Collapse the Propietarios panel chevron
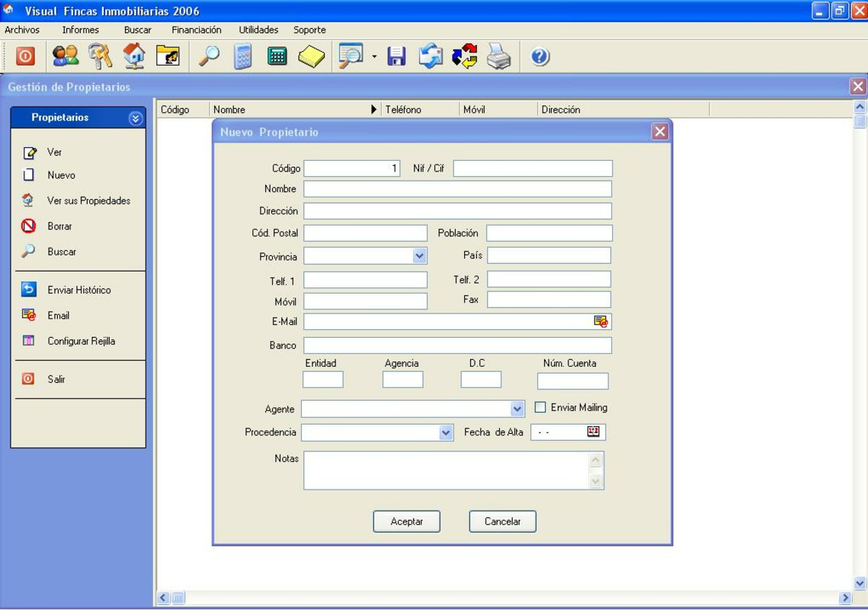 (136, 118)
